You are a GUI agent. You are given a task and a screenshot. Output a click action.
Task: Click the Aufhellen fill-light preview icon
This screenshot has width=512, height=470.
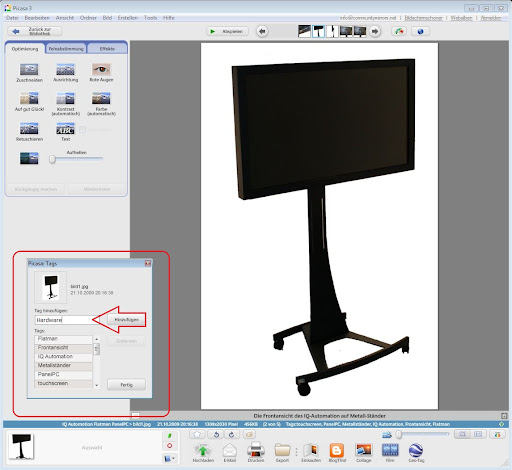tap(29, 158)
